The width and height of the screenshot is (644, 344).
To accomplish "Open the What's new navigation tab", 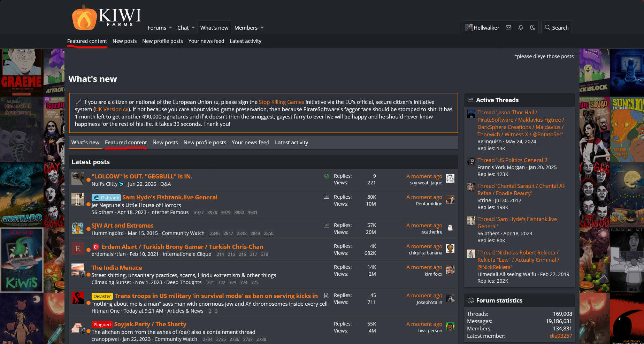I will pos(214,28).
